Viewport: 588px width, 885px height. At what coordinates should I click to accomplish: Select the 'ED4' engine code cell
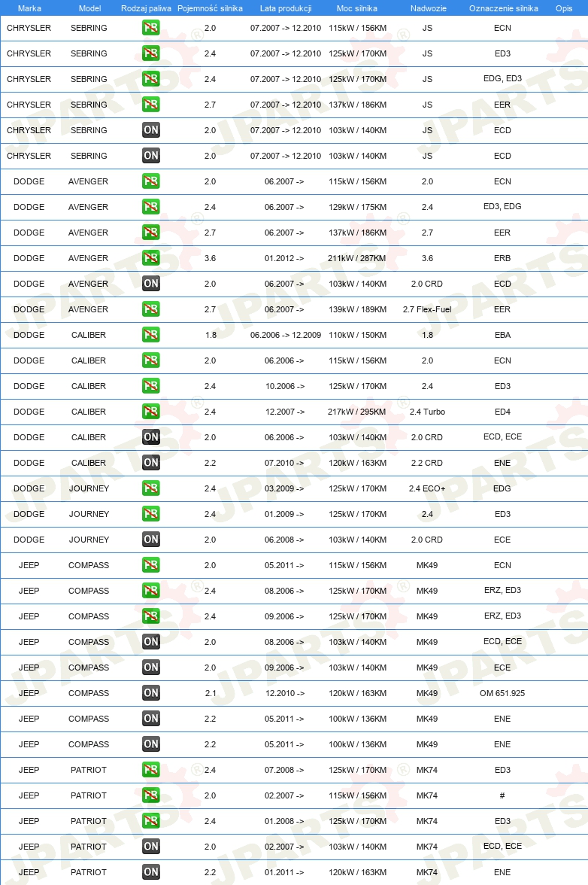coord(502,412)
